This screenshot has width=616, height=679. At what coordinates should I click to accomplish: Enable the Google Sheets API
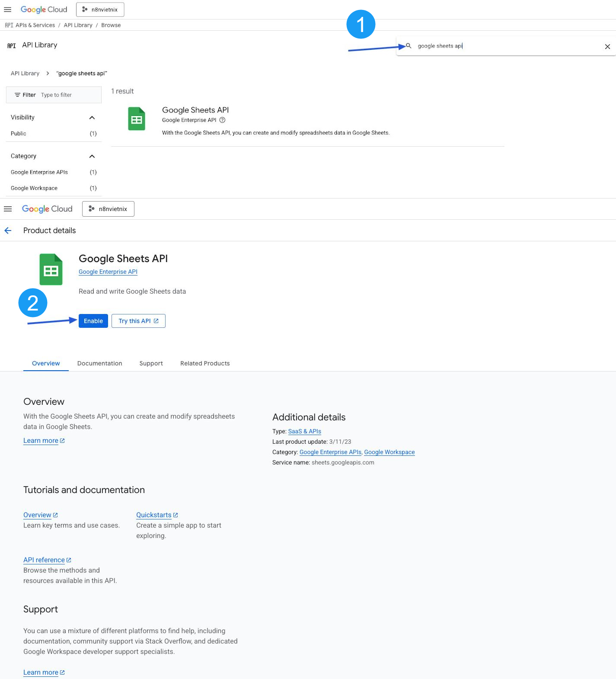click(x=93, y=321)
